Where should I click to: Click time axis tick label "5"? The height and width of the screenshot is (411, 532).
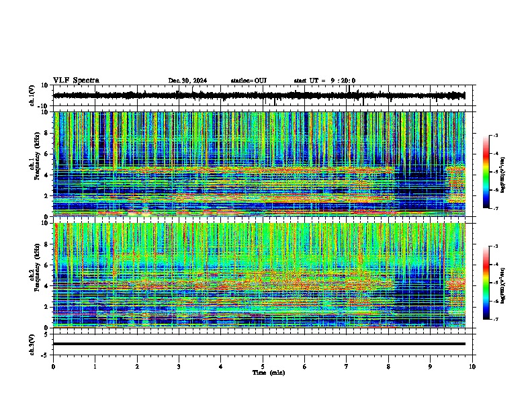point(263,367)
